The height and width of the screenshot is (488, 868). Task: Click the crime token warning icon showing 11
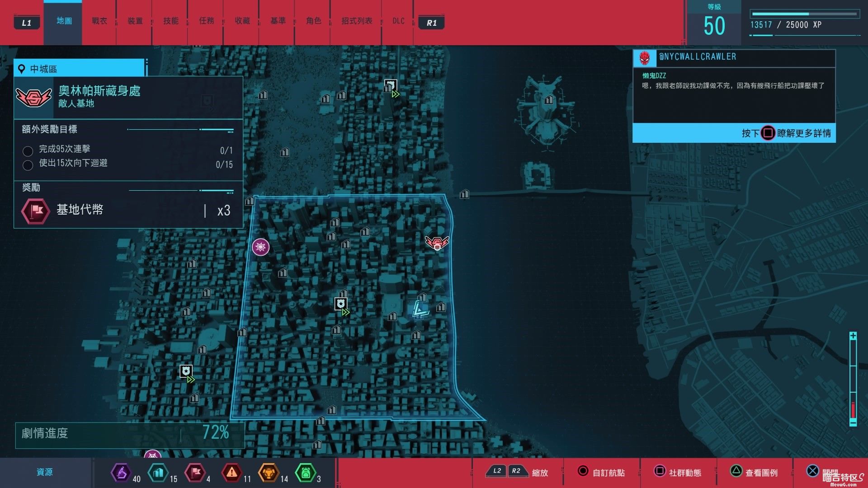click(x=232, y=473)
